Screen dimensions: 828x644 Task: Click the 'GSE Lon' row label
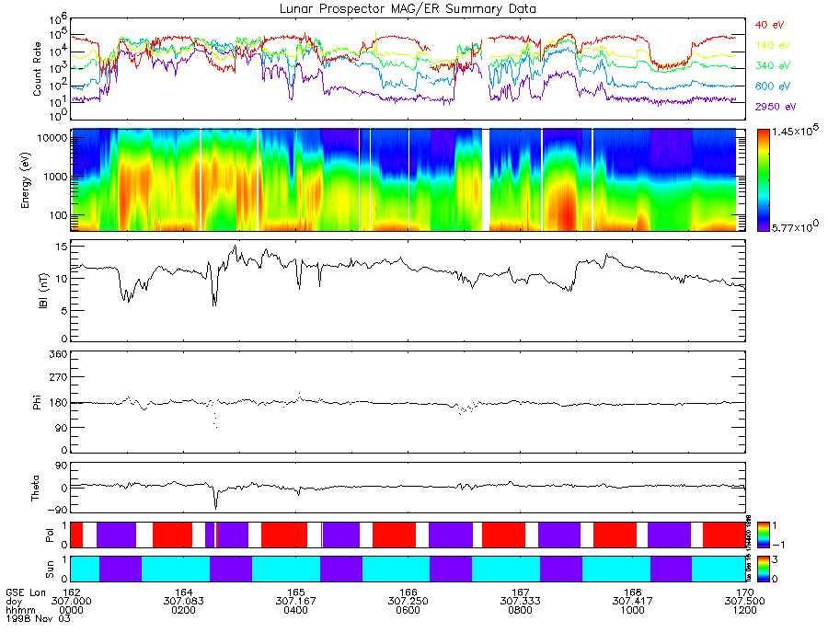click(x=26, y=592)
